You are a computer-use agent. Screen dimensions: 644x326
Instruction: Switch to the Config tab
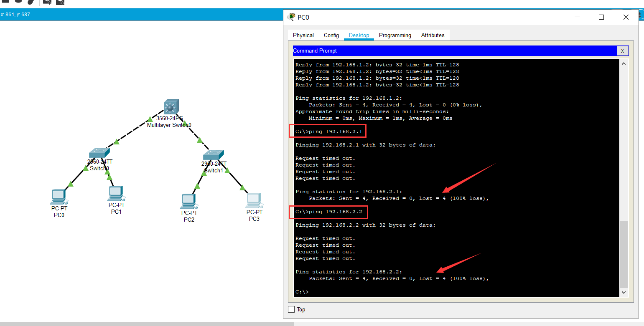pyautogui.click(x=331, y=35)
